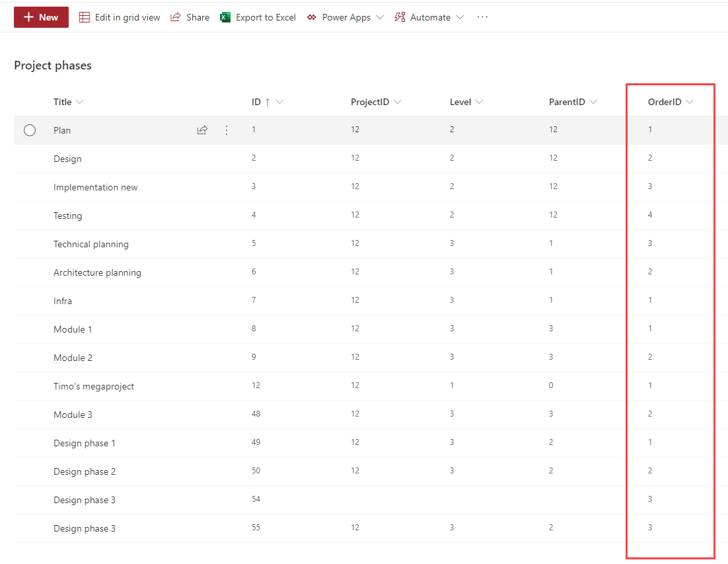The height and width of the screenshot is (564, 728).
Task: Open the Plan row's three-dot actions menu
Action: (x=227, y=130)
